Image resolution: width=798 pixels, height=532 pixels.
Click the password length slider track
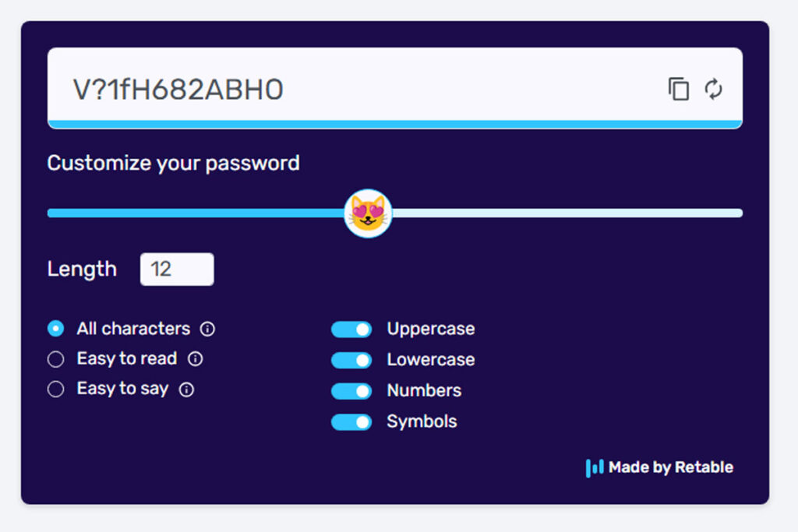click(546, 212)
